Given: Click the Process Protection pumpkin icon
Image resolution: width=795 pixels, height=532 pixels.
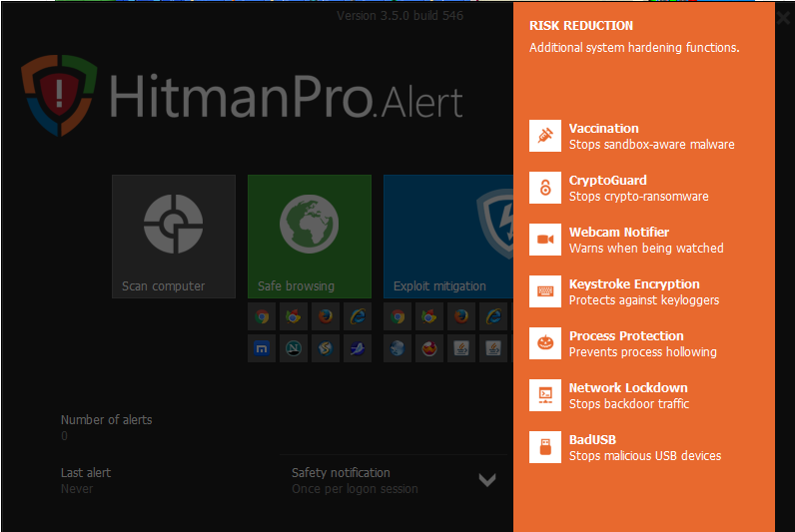Looking at the screenshot, I should click(545, 343).
